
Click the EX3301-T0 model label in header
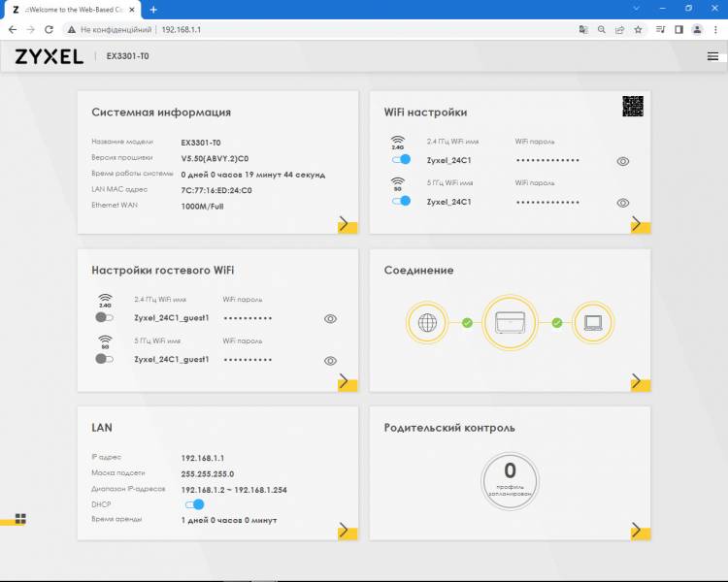[128, 56]
